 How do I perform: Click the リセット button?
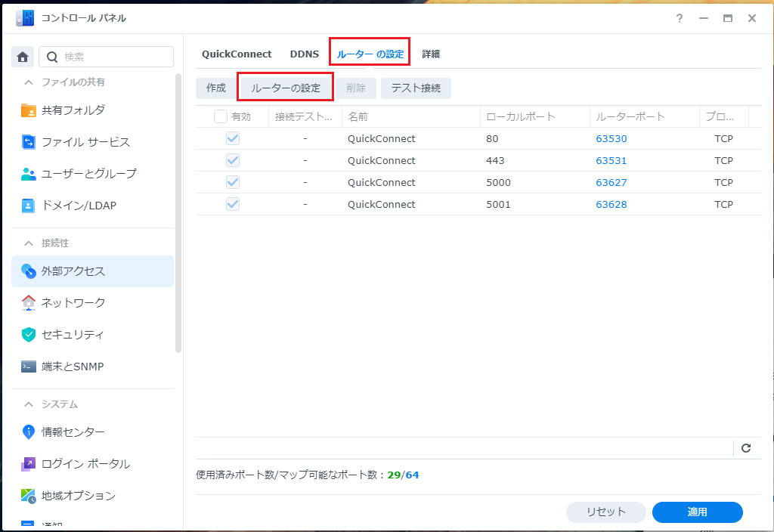pyautogui.click(x=605, y=512)
